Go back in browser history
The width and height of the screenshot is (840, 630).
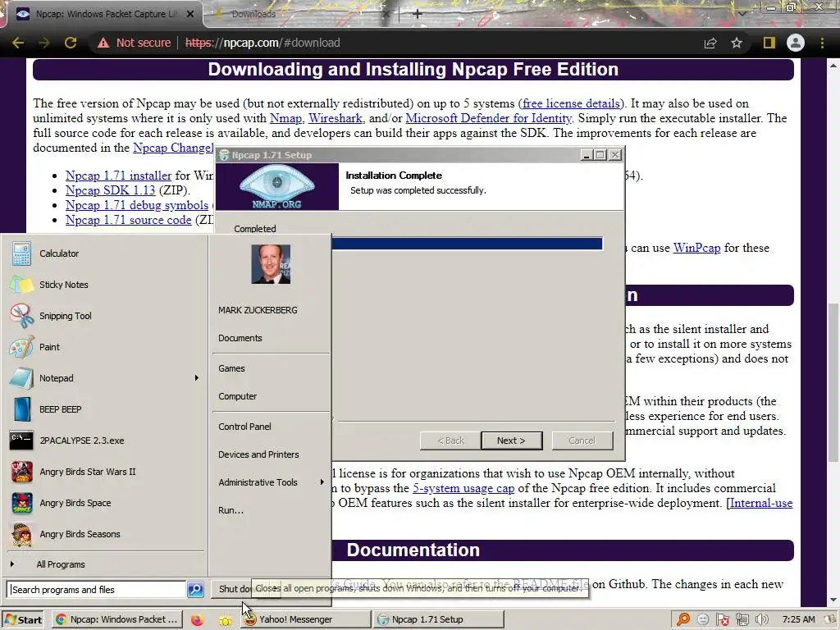[x=18, y=43]
